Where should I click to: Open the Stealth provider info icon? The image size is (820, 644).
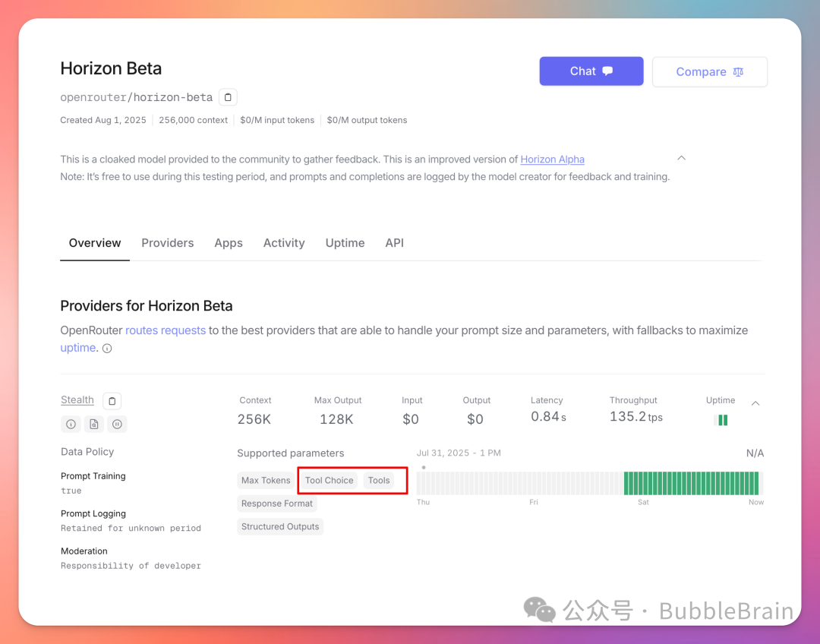(71, 425)
